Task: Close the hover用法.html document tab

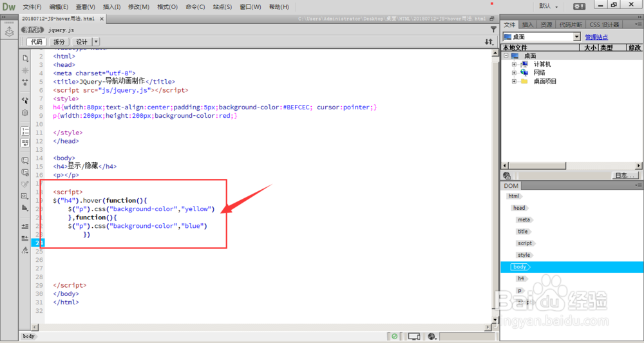Action: click(x=102, y=19)
